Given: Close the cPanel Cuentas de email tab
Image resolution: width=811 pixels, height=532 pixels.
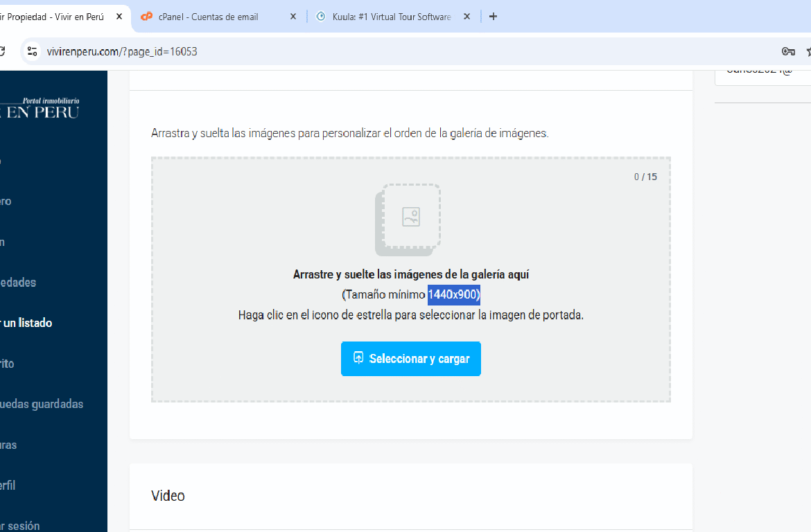Looking at the screenshot, I should click(x=293, y=17).
